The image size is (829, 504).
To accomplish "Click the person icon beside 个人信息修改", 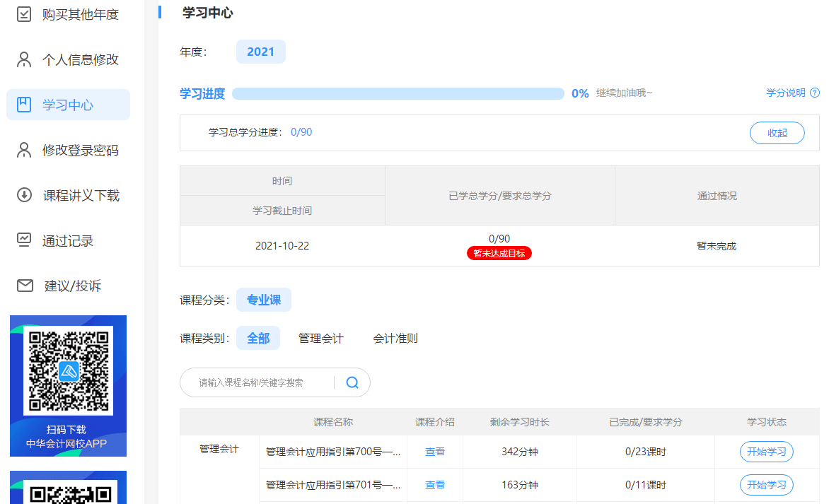I will 24,59.
